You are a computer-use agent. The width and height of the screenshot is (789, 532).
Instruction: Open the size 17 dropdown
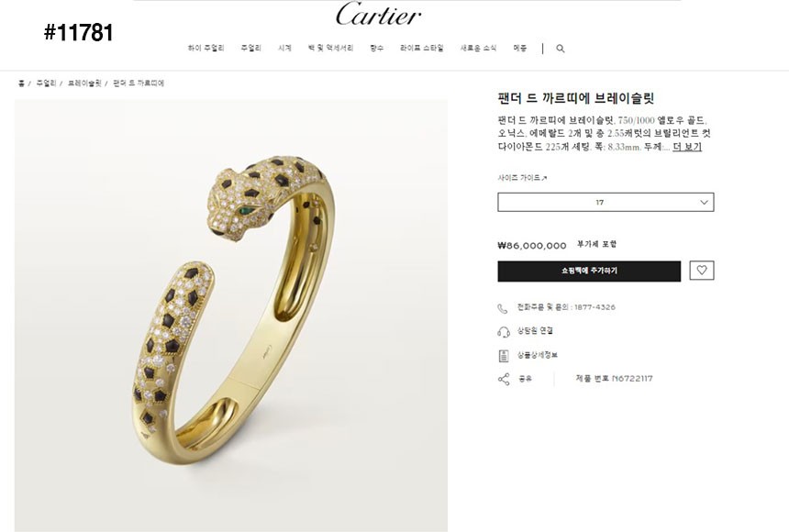point(606,203)
